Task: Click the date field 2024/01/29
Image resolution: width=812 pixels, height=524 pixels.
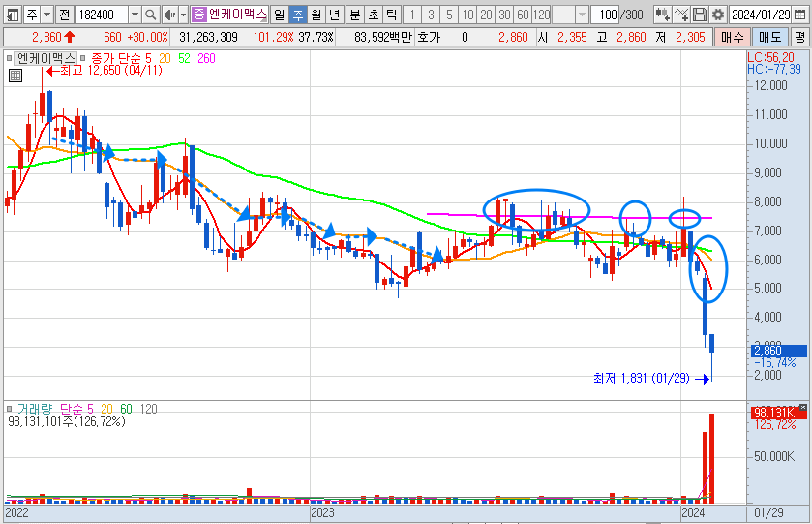Action: click(761, 15)
